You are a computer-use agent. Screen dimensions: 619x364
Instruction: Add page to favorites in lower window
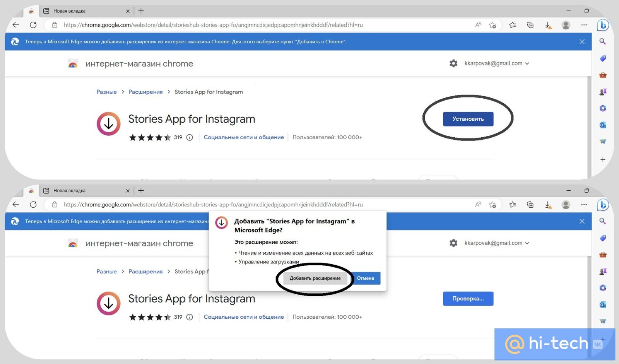[x=492, y=204]
